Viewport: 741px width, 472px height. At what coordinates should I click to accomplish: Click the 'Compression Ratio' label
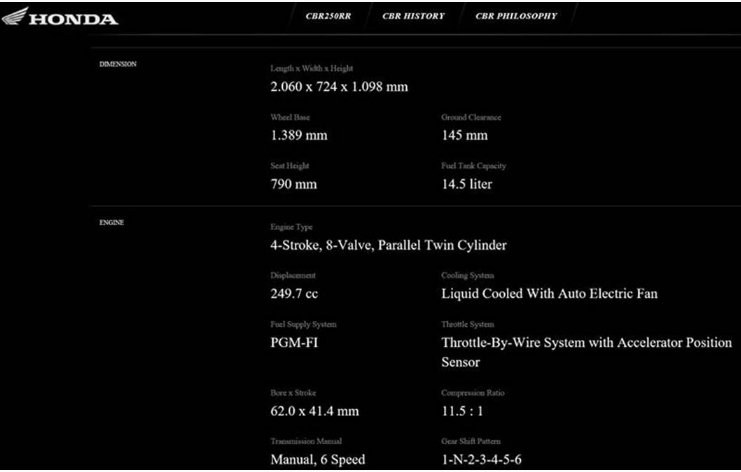click(473, 393)
